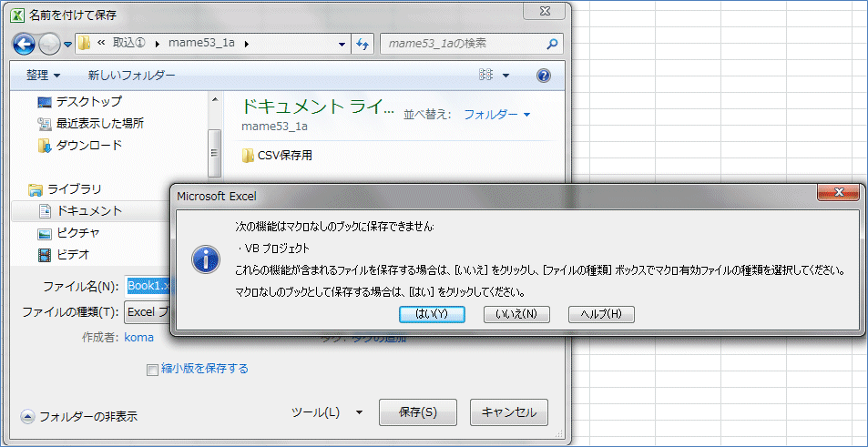Click いいえ(N) in Excel message box

tap(516, 314)
